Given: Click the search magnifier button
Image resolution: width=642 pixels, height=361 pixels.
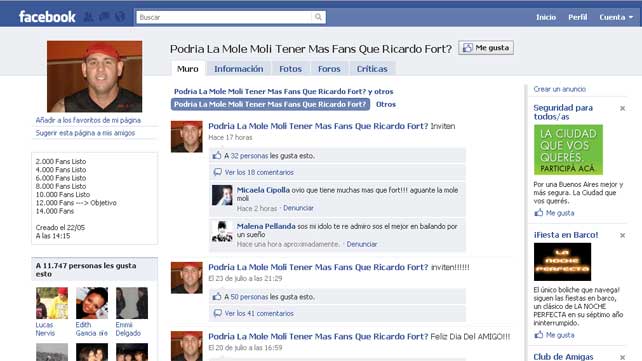Looking at the screenshot, I should [318, 17].
